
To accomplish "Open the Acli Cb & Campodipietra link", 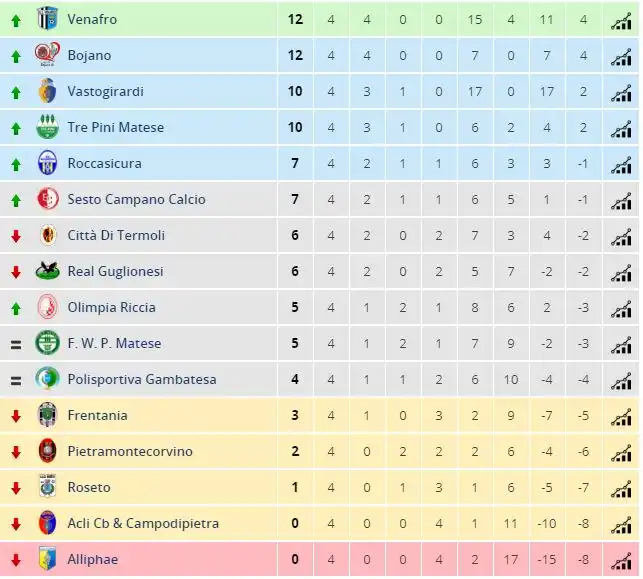I will tap(143, 524).
